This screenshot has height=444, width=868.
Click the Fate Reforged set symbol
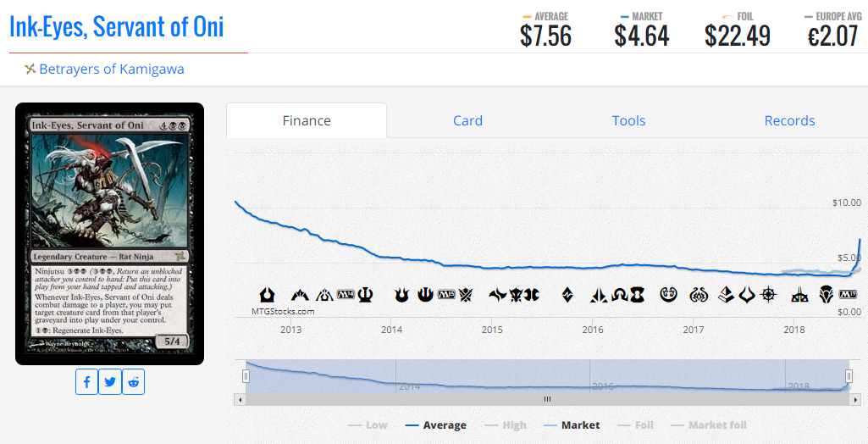pos(498,295)
